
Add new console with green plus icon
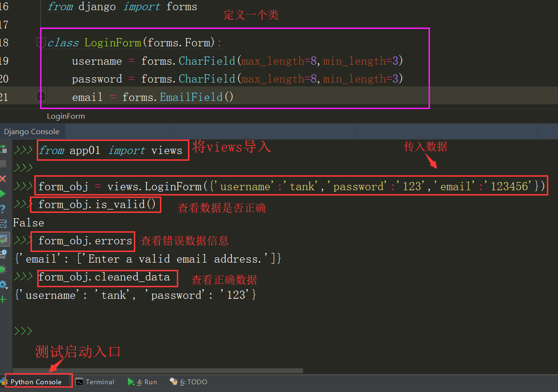tap(3, 299)
